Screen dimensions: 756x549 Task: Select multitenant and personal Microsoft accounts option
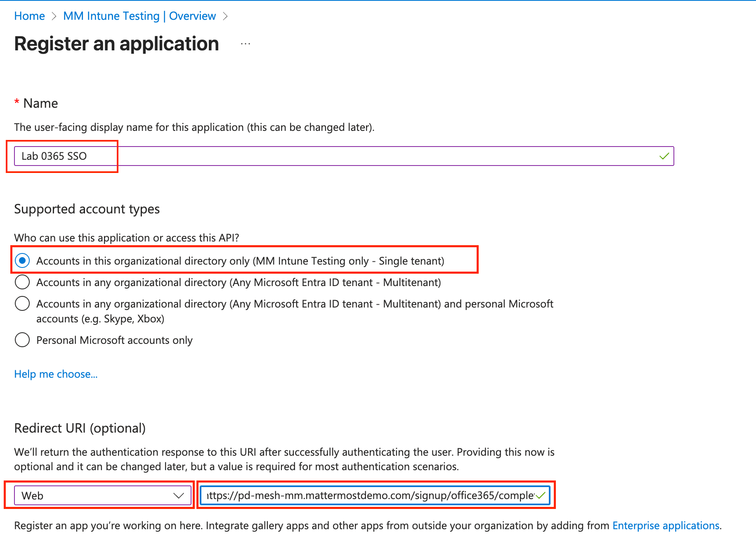click(x=22, y=303)
